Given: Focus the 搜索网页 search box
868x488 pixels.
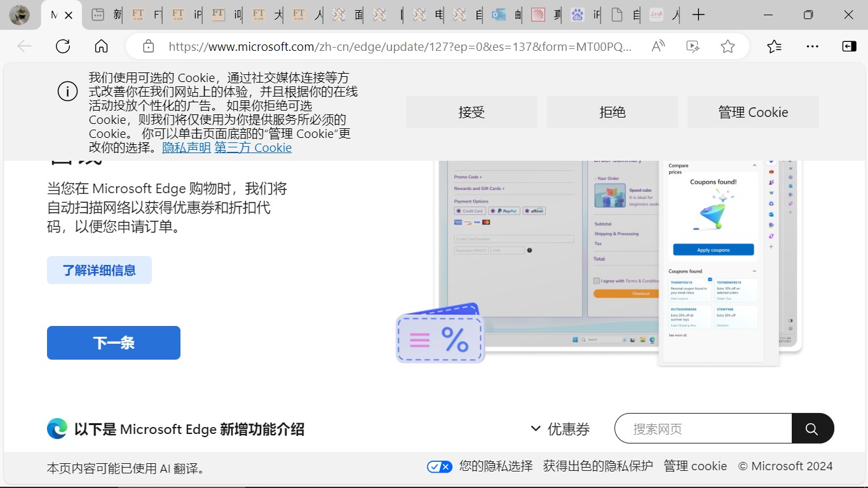Looking at the screenshot, I should (x=703, y=429).
